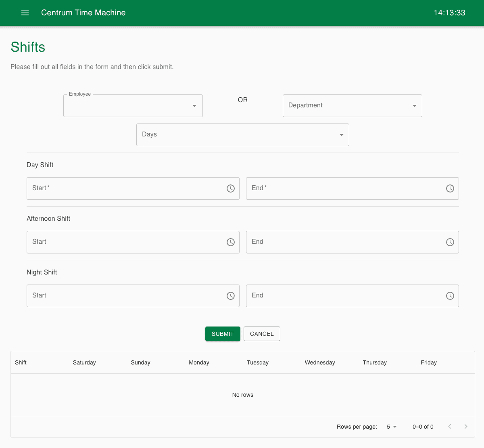Click the '0–0 of 0' pagination text
This screenshot has width=484, height=448.
(423, 427)
